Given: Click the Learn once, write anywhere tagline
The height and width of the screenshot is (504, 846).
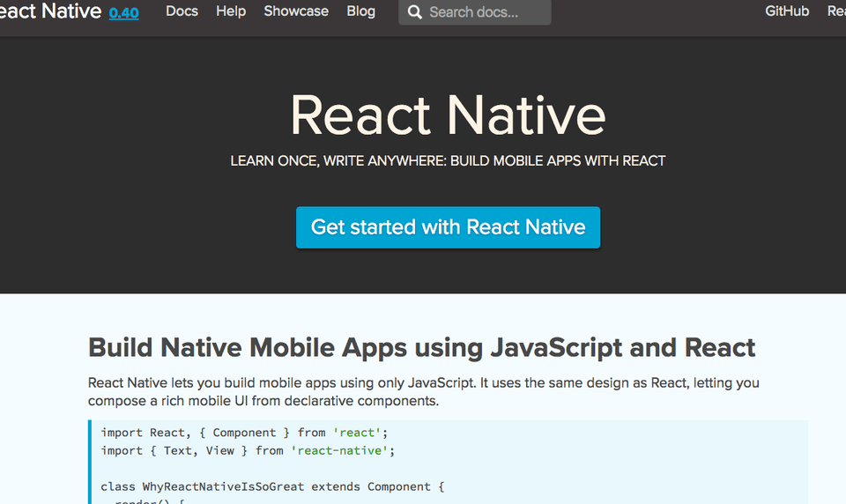Looking at the screenshot, I should 448,161.
